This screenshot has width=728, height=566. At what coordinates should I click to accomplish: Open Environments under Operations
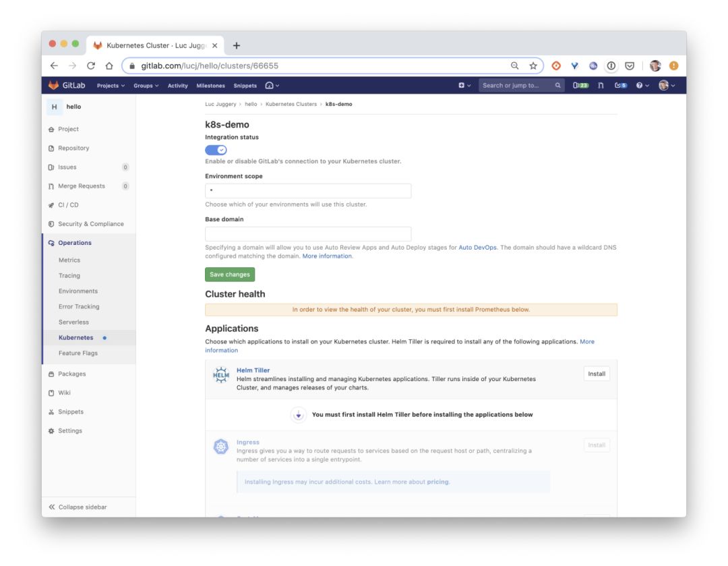point(78,291)
